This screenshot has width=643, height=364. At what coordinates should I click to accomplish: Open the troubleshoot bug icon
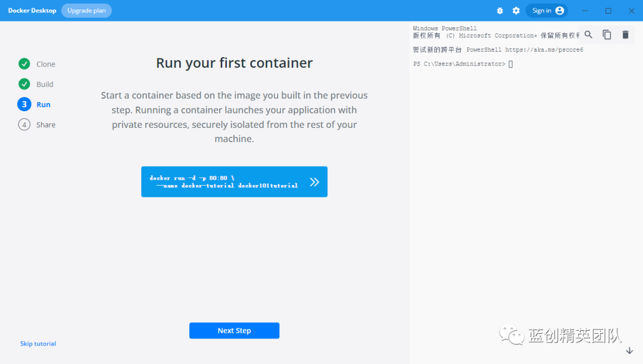pyautogui.click(x=500, y=11)
